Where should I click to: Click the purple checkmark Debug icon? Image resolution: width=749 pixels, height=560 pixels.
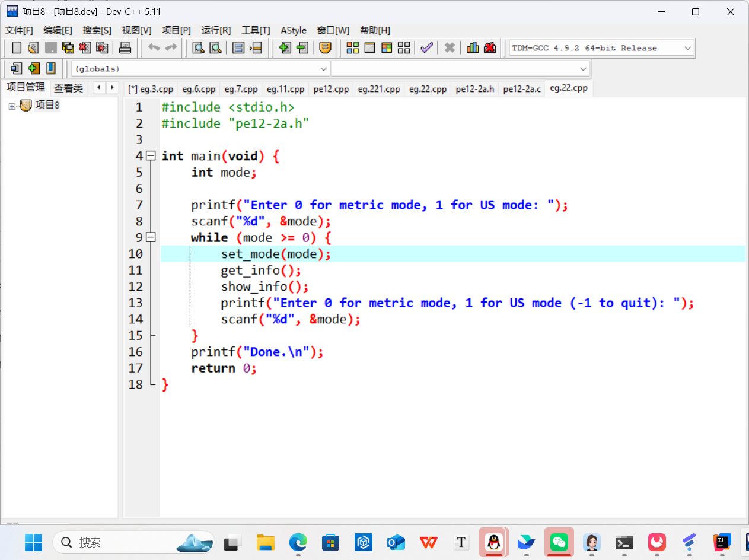pos(426,48)
